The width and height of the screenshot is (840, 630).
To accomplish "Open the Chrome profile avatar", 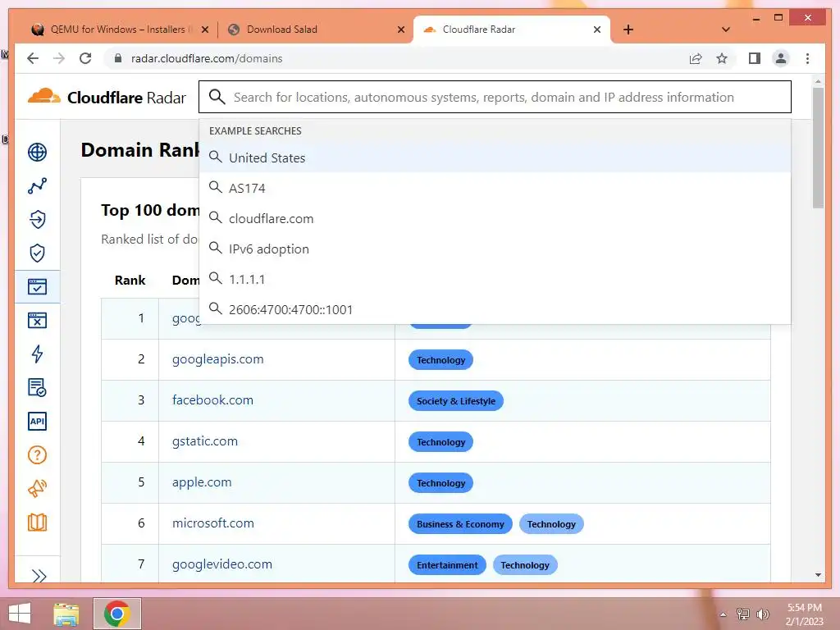I will [781, 58].
